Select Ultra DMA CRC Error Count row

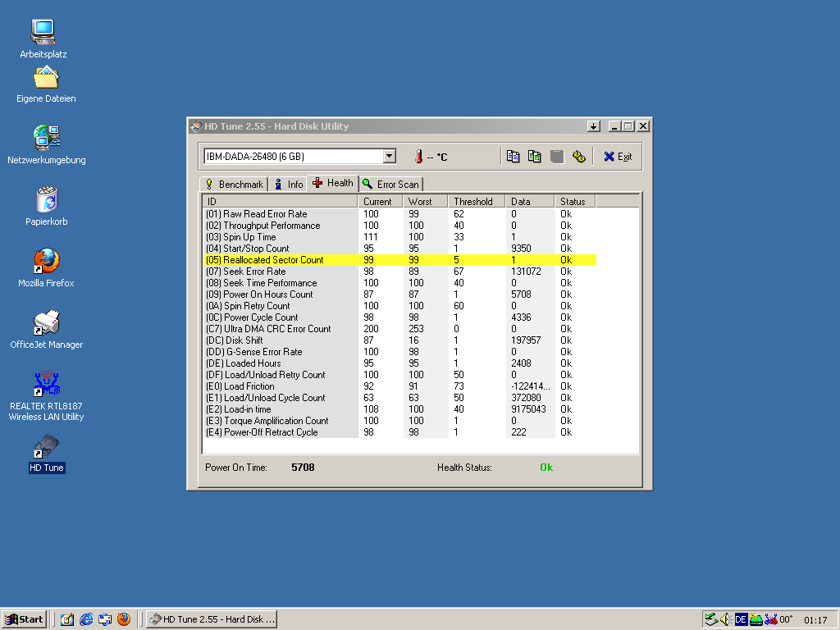pyautogui.click(x=399, y=329)
